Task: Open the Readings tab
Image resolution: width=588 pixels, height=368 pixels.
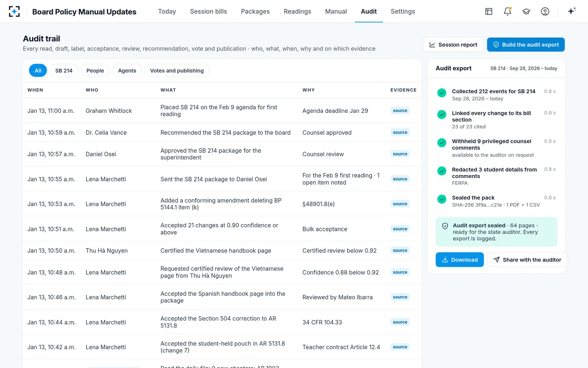Action: point(297,11)
